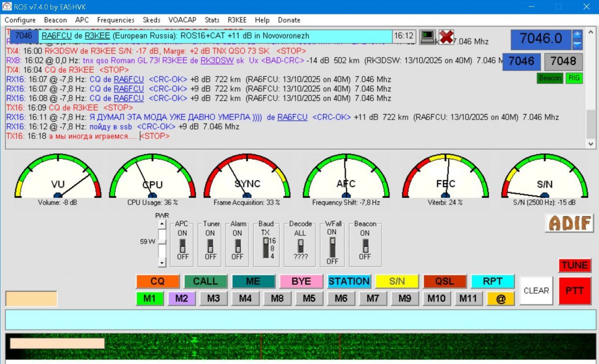The image size is (599, 364).
Task: Open the Frequencies menu
Action: (x=115, y=20)
